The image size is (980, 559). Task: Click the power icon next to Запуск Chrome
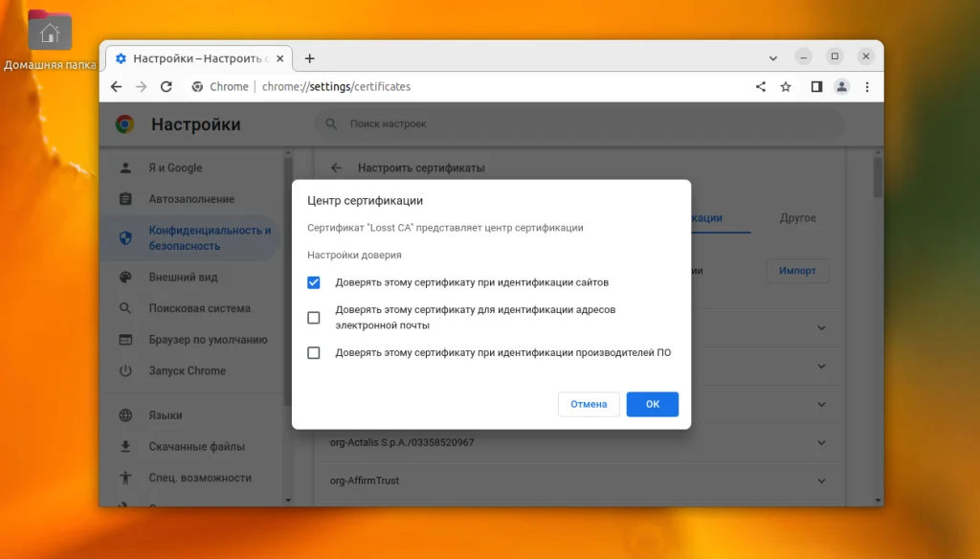[125, 370]
